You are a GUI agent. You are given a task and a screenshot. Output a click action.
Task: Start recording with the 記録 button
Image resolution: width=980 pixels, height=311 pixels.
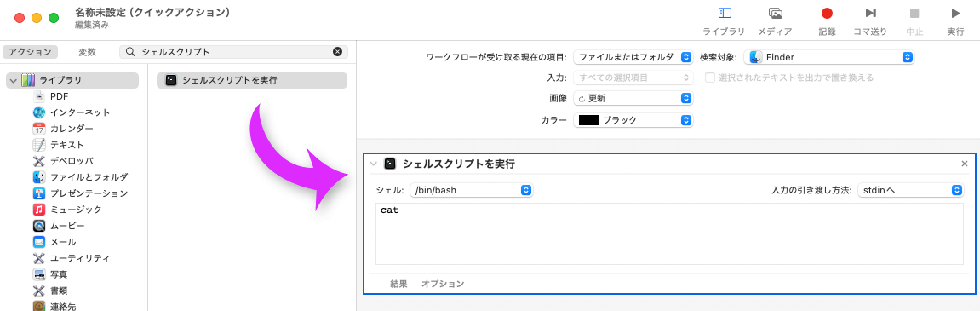[827, 13]
